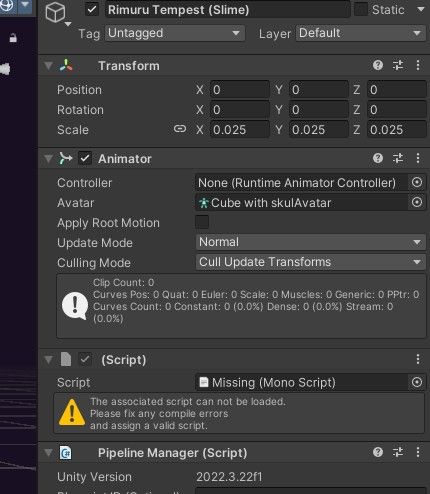Open the Transform three-dot options menu
The image size is (430, 494).
pyautogui.click(x=418, y=65)
